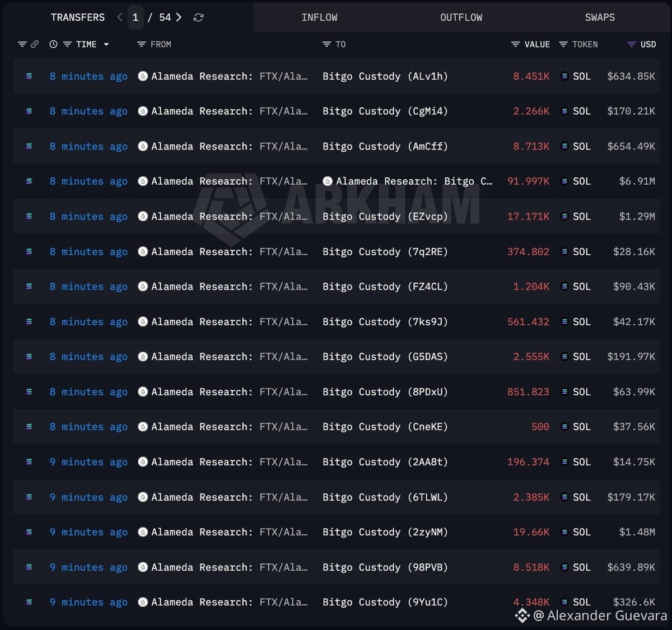This screenshot has height=630, width=672.
Task: Open Solana transaction icon for 8PDxU transfer
Action: pos(29,391)
